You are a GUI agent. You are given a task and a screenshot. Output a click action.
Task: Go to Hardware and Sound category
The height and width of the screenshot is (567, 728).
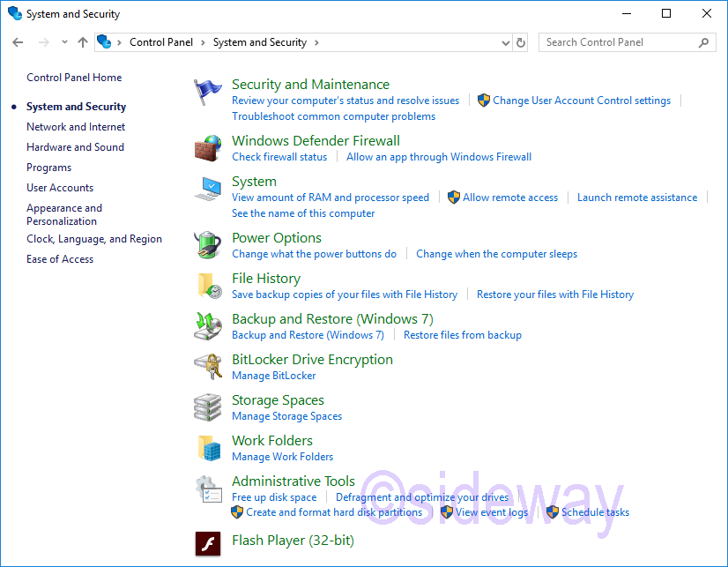coord(75,147)
